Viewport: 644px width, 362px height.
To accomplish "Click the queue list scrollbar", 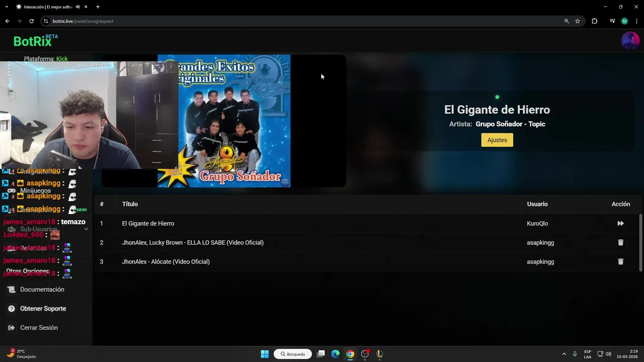I will 640,242.
